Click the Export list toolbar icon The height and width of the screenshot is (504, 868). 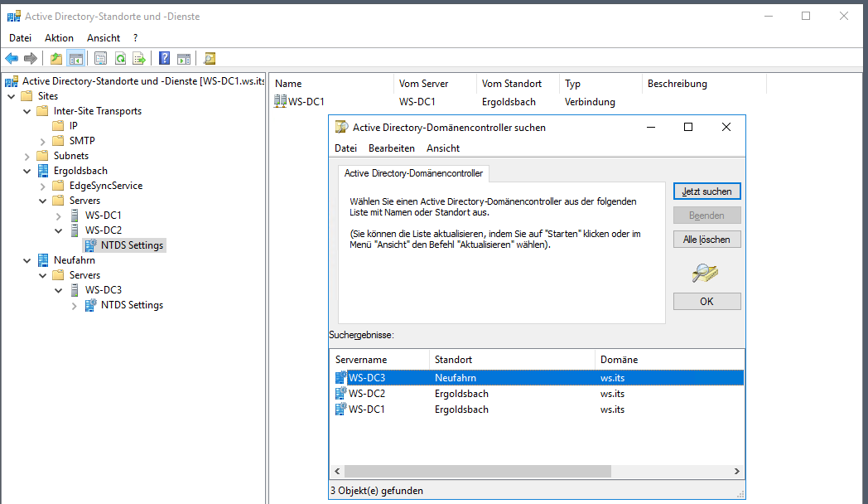(139, 58)
